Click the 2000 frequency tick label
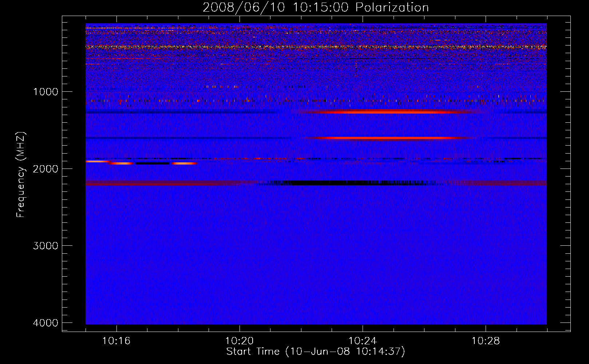The height and width of the screenshot is (364, 589). (x=46, y=169)
